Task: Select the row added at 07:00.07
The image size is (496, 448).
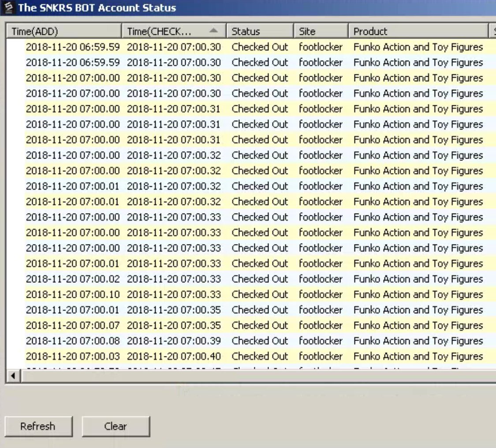Action: point(260,326)
